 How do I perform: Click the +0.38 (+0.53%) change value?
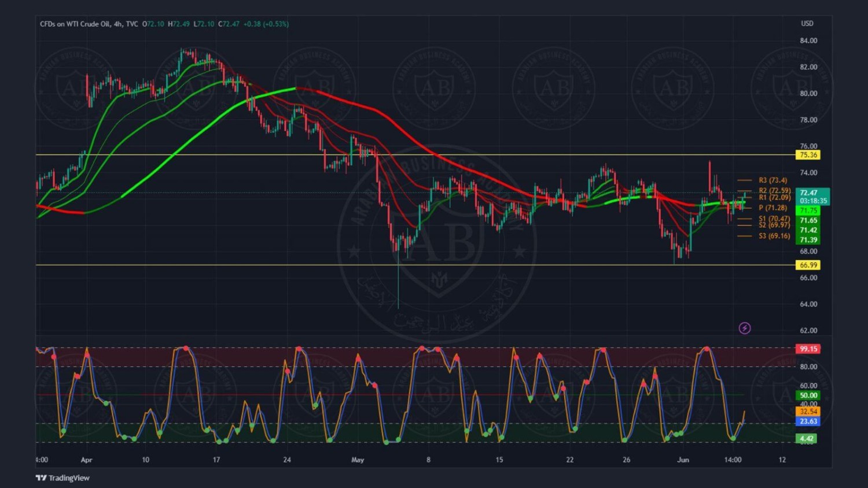pyautogui.click(x=266, y=24)
